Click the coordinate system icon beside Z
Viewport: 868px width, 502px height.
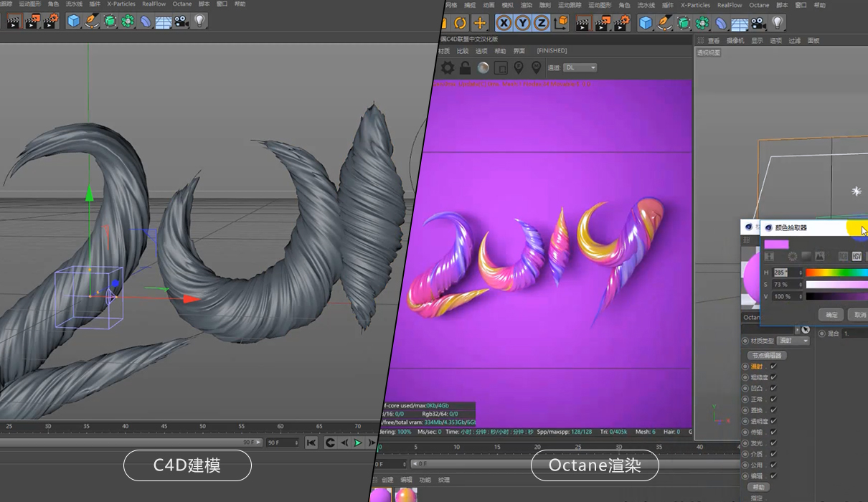coord(561,23)
